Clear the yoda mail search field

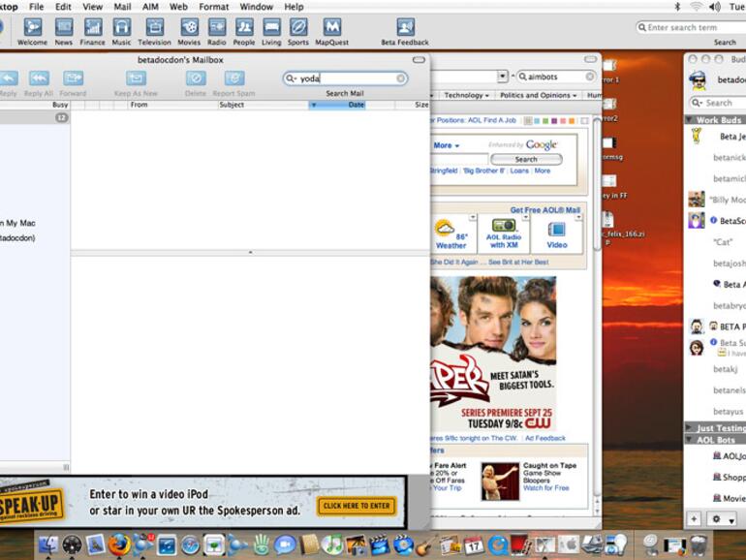[400, 78]
